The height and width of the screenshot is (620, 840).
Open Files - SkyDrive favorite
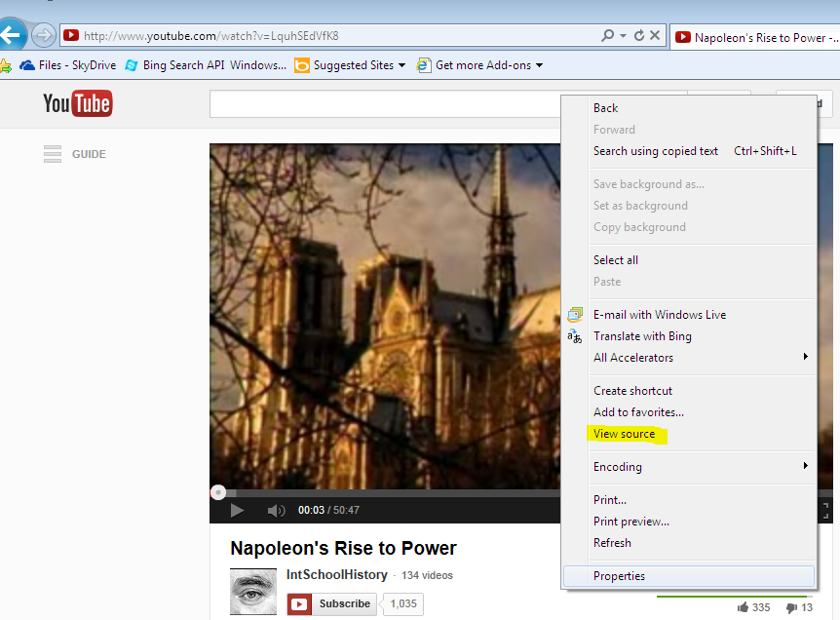pyautogui.click(x=67, y=65)
